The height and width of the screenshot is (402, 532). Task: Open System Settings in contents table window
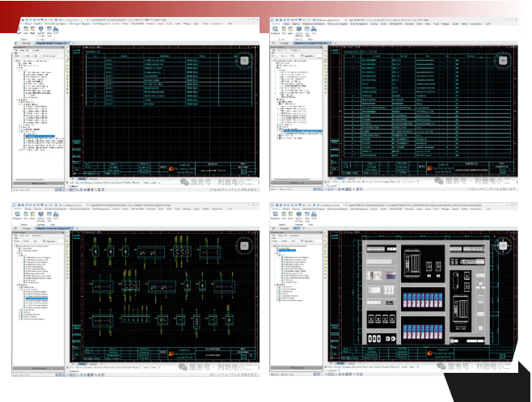pyautogui.click(x=40, y=32)
